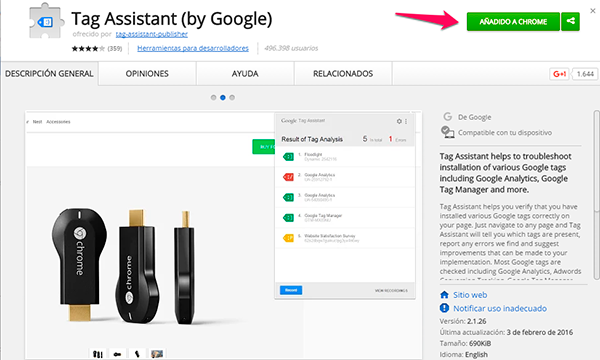Click the house icon beside Sitio web
600x360 pixels.
coord(444,295)
